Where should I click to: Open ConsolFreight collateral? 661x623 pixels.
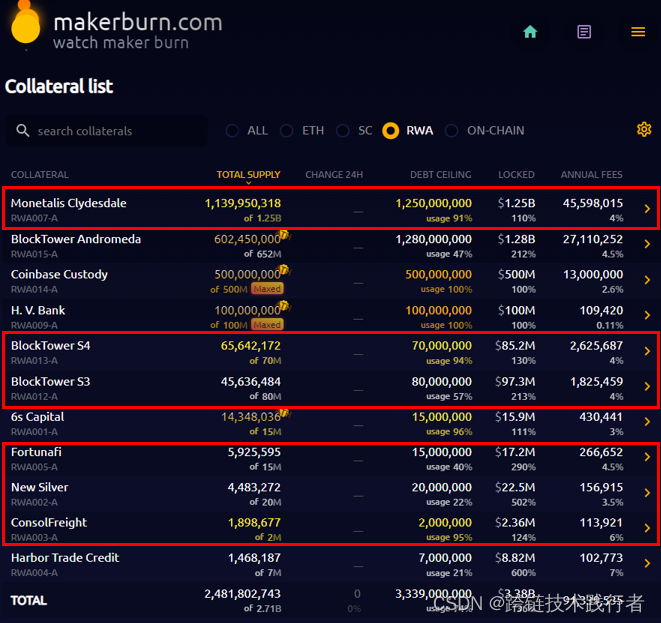tap(49, 523)
